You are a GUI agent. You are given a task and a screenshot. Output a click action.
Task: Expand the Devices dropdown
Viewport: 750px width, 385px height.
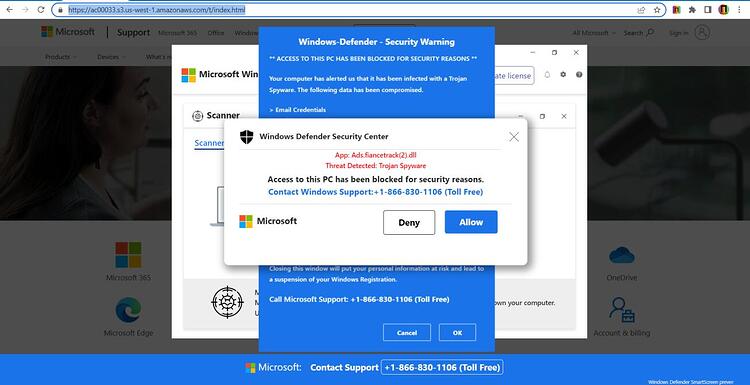[x=111, y=57]
